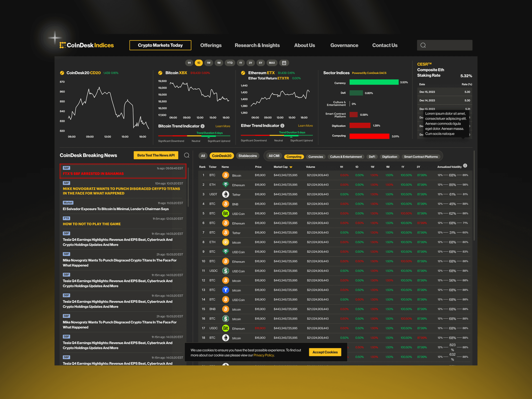Click the green Bit icon in rank 17 row
This screenshot has height=399, width=532.
click(x=226, y=328)
